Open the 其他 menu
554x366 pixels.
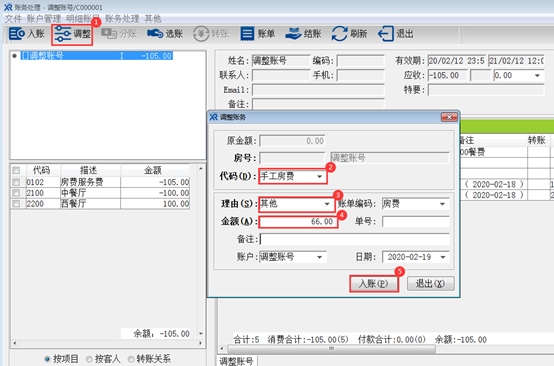click(x=153, y=18)
